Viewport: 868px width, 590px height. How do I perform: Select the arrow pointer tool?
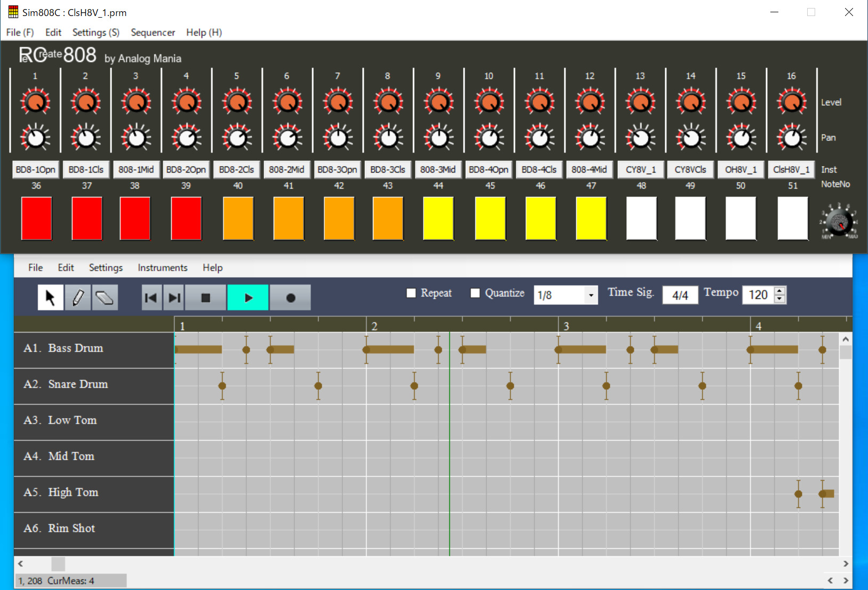(x=51, y=297)
